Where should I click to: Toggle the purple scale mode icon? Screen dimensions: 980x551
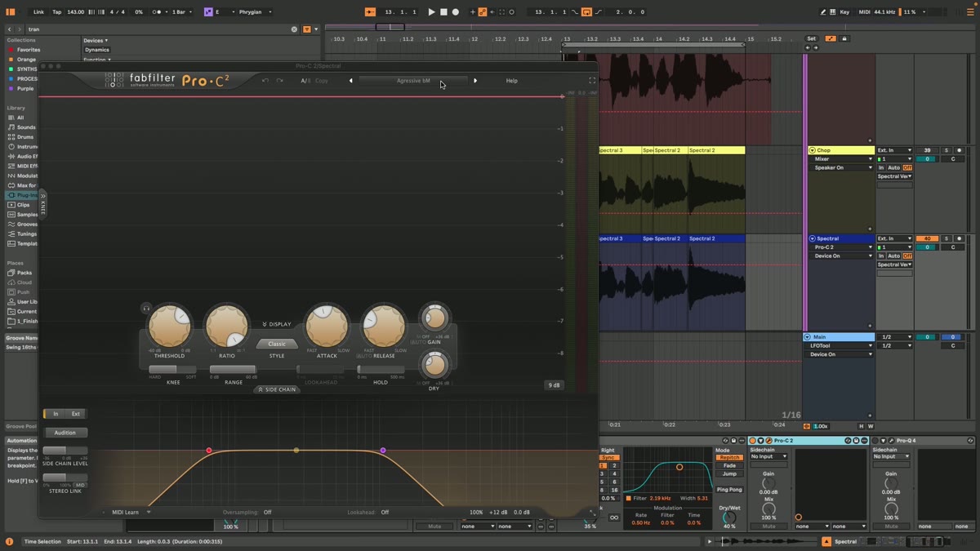208,12
